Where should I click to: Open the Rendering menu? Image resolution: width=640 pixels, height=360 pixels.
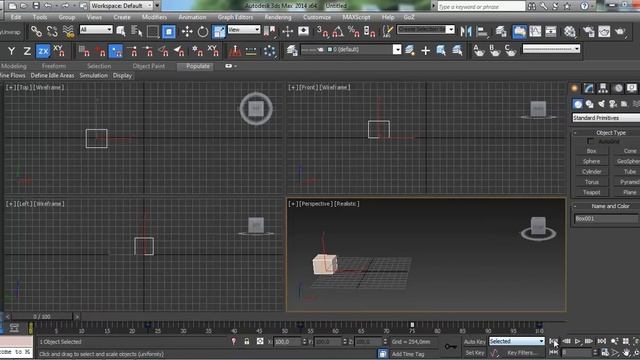[x=278, y=17]
